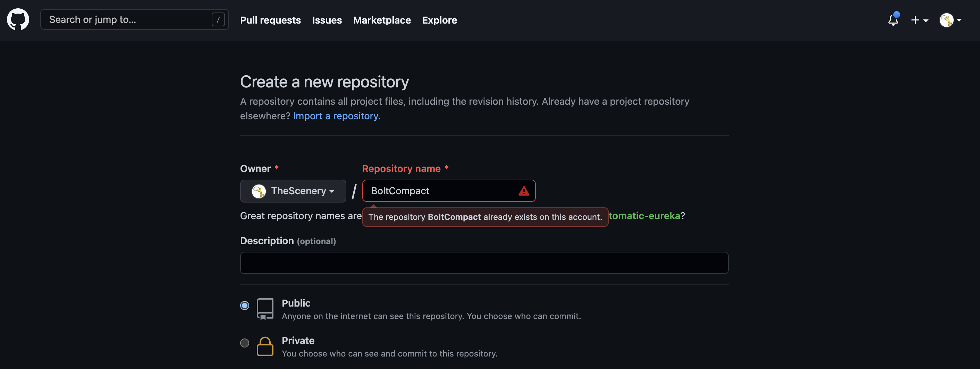The height and width of the screenshot is (369, 980).
Task: Click the Import a repository link
Action: (336, 116)
